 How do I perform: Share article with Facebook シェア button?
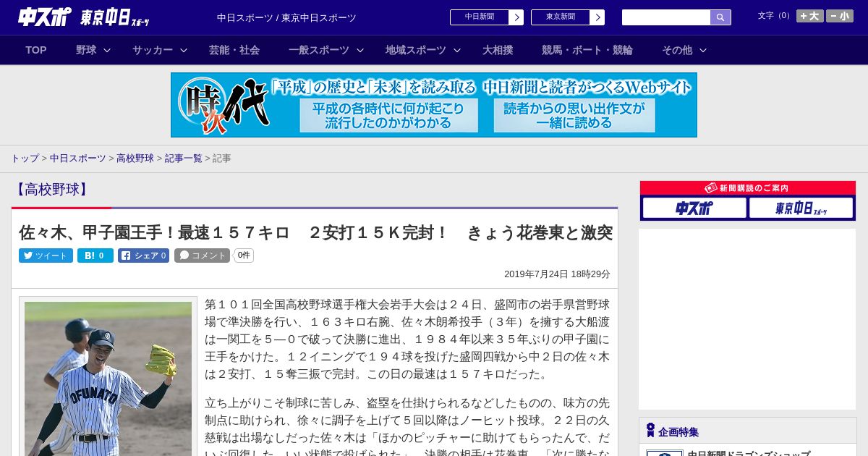point(144,256)
